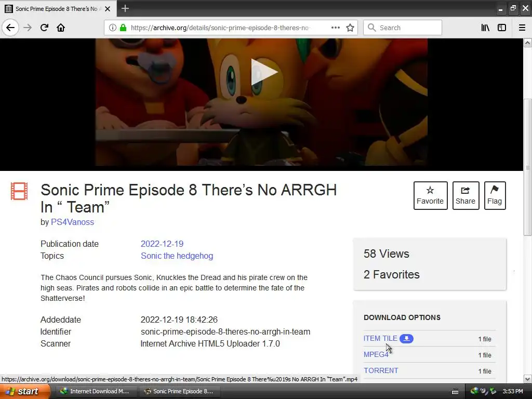Click the DOWNLOAD OPTIONS heading
The height and width of the screenshot is (399, 532).
tap(402, 317)
